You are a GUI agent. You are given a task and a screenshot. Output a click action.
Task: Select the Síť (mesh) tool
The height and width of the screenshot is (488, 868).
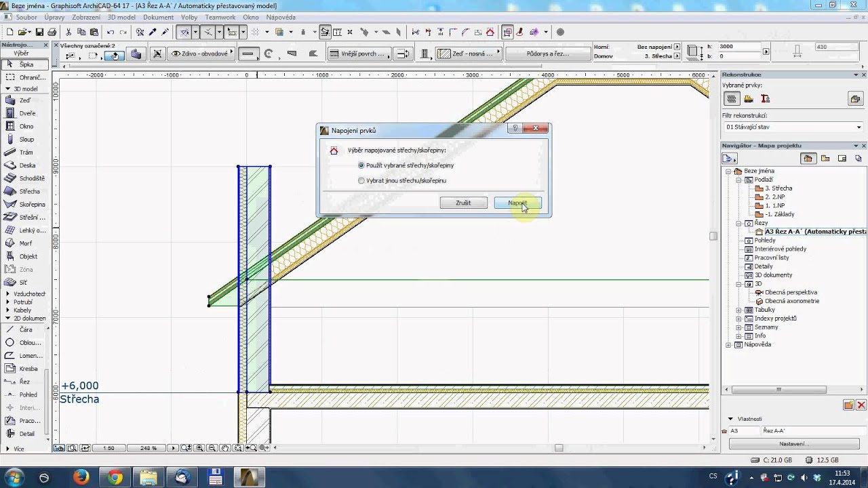point(24,282)
